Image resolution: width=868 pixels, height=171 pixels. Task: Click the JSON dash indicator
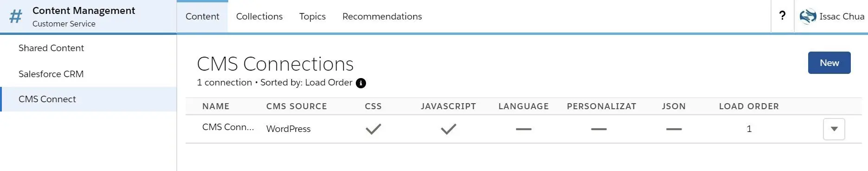click(674, 129)
